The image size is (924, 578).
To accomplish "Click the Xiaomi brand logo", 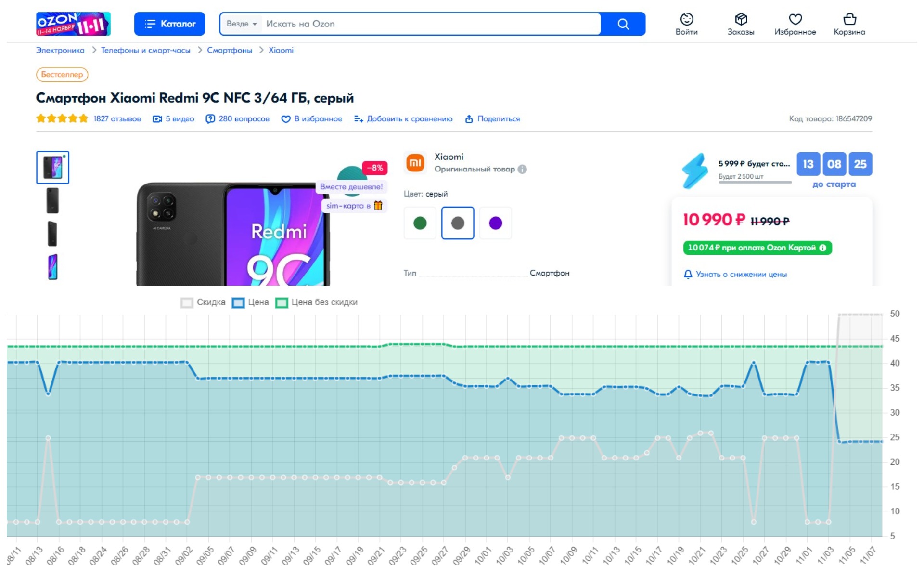I will coord(415,163).
